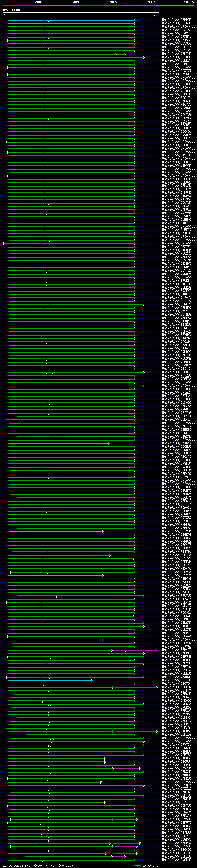The width and height of the screenshot is (197, 868).
Task: Select UniRef100_C1BFB7 label
Action: [x=177, y=94]
